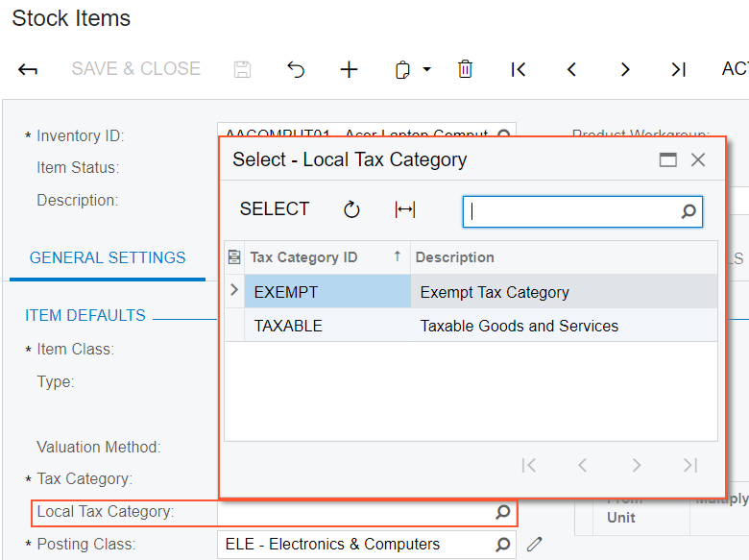Click the fit-to-width columns icon
The height and width of the screenshot is (560, 749).
[405, 209]
